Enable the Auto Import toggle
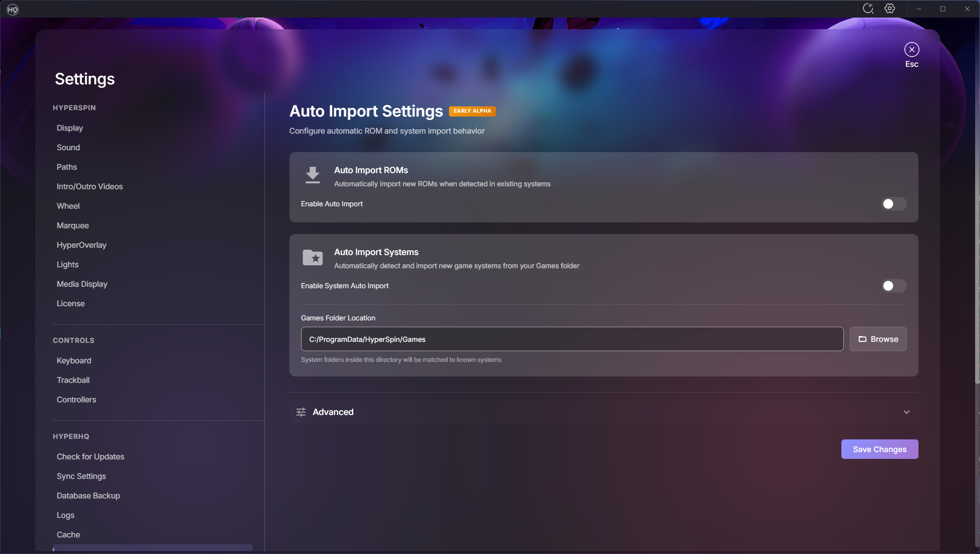 pos(894,204)
